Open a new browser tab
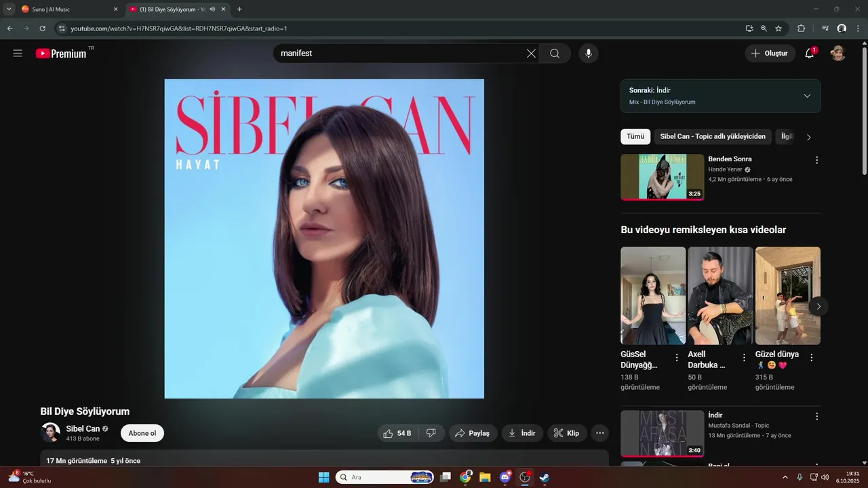The image size is (868, 488). click(239, 9)
